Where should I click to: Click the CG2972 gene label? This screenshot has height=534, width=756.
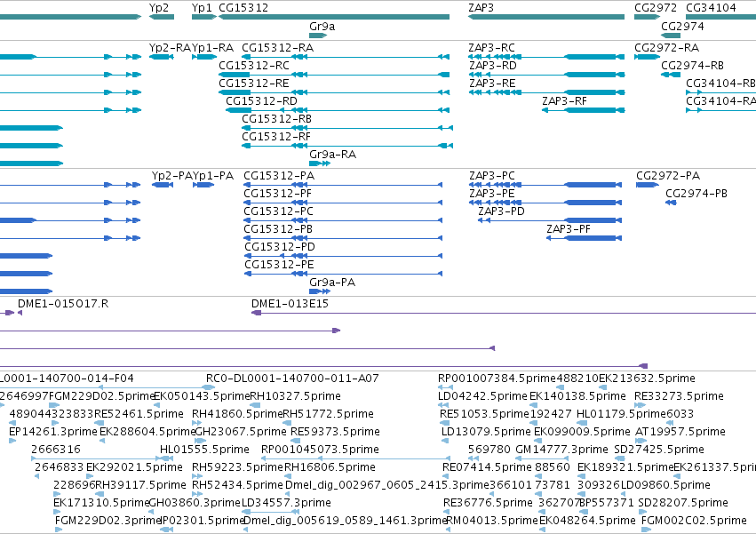[656, 8]
